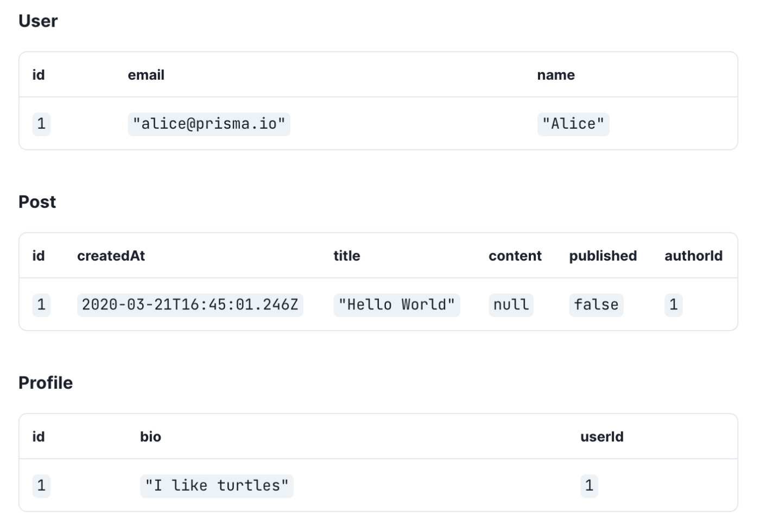Select the createdAt timestamp value
This screenshot has width=760, height=532.
pyautogui.click(x=190, y=305)
